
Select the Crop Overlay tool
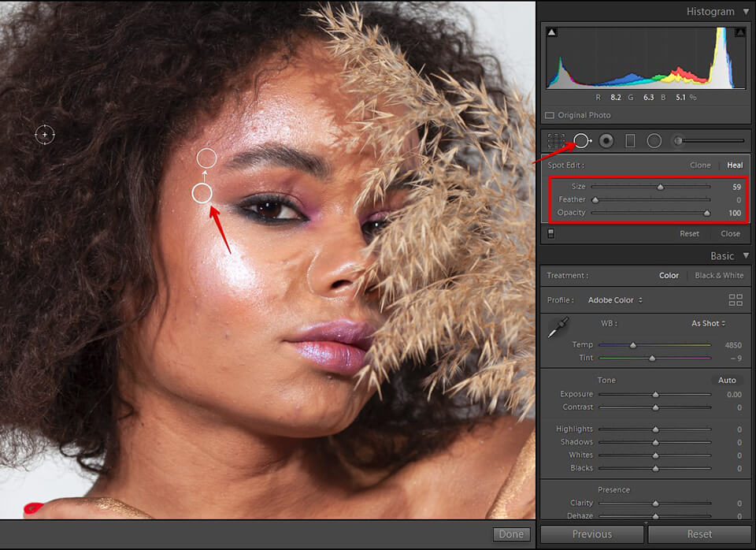tap(556, 141)
